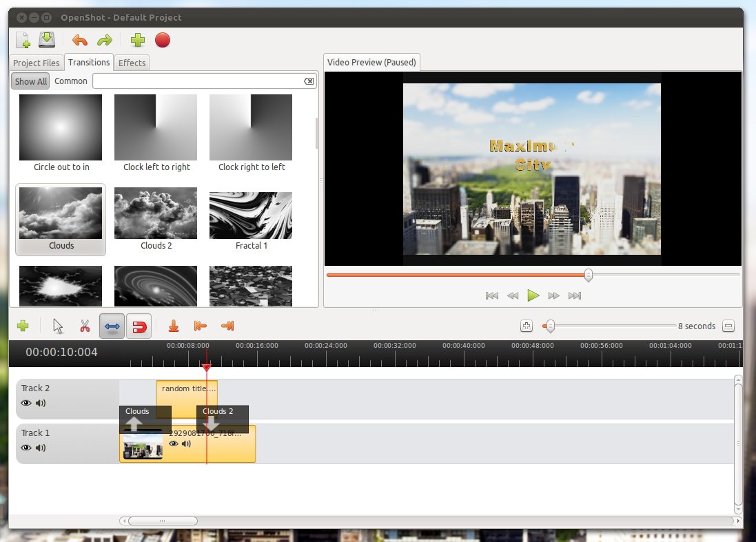Redo the last action

click(104, 40)
